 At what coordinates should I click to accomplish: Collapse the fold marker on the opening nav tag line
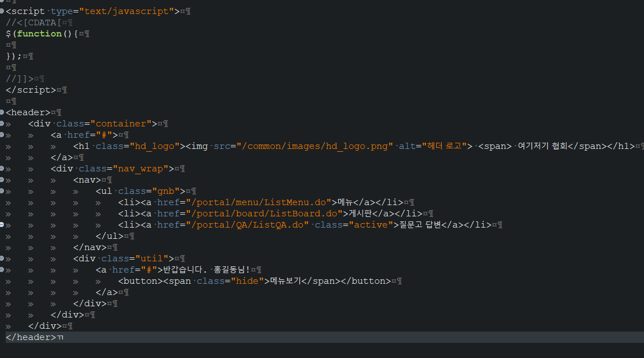point(2,179)
